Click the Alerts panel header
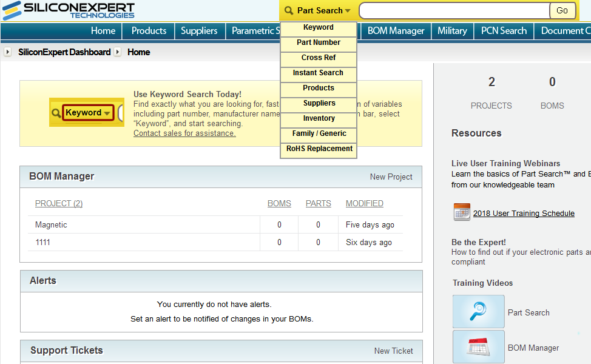 click(x=221, y=281)
